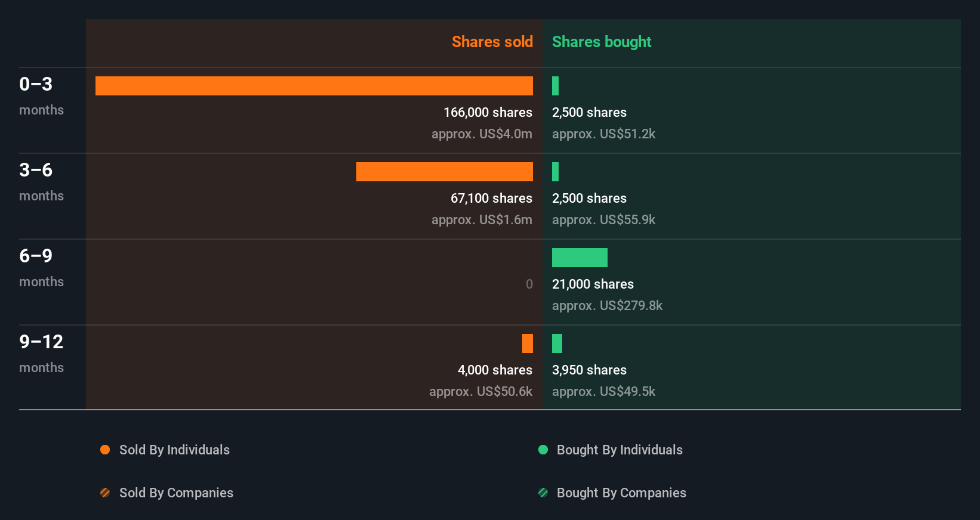980x520 pixels.
Task: Toggle the Bought By Companies legend label
Action: (x=621, y=493)
